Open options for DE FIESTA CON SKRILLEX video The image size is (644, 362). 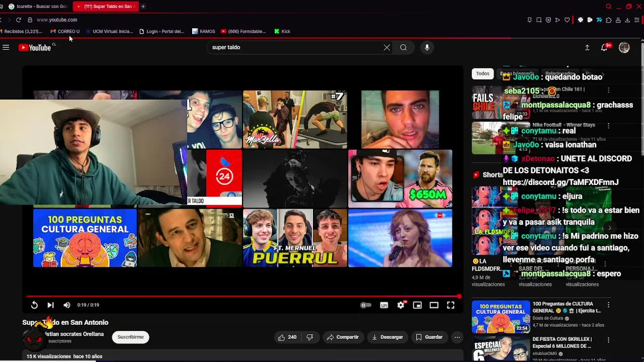[608, 340]
